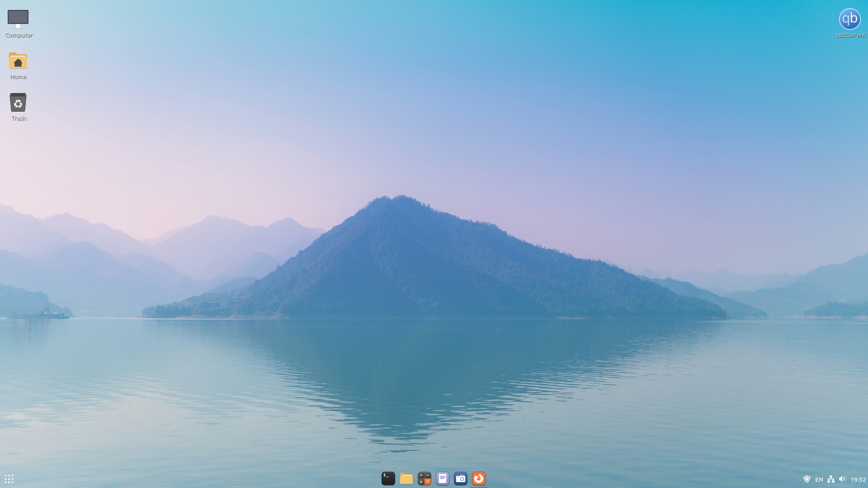Click the "Computer" label text on desktop
The width and height of the screenshot is (868, 488).
tap(19, 35)
